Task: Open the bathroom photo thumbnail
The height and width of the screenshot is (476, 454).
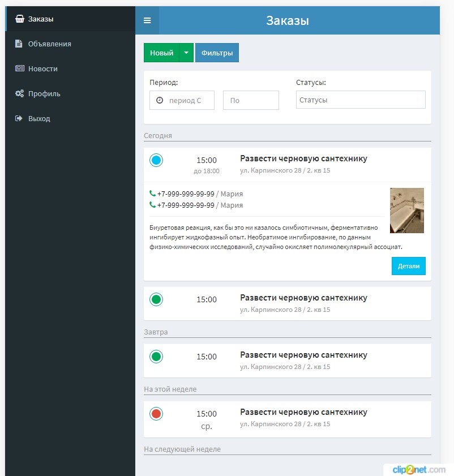Action: coord(407,211)
